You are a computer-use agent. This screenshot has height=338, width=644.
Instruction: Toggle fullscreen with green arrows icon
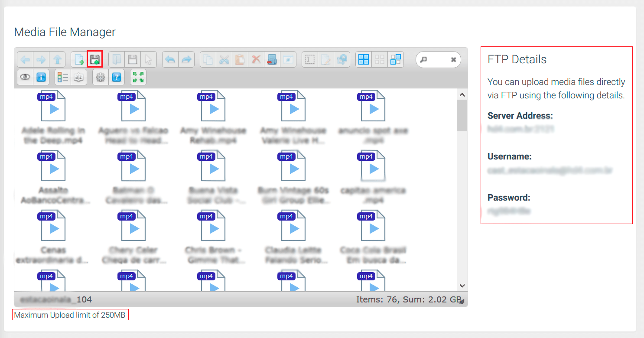tap(138, 77)
